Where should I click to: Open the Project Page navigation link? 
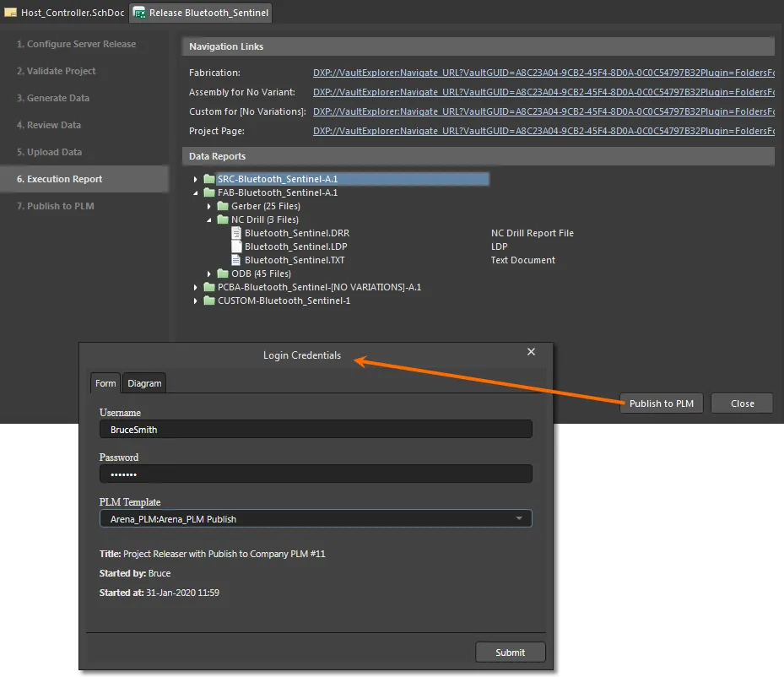543,132
